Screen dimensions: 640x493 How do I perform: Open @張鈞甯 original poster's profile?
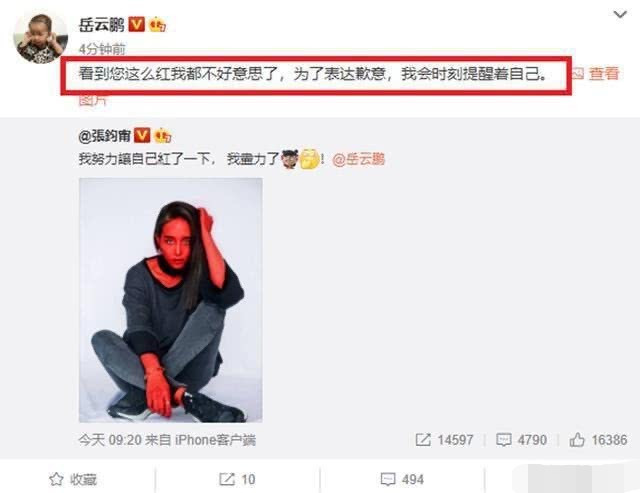105,136
